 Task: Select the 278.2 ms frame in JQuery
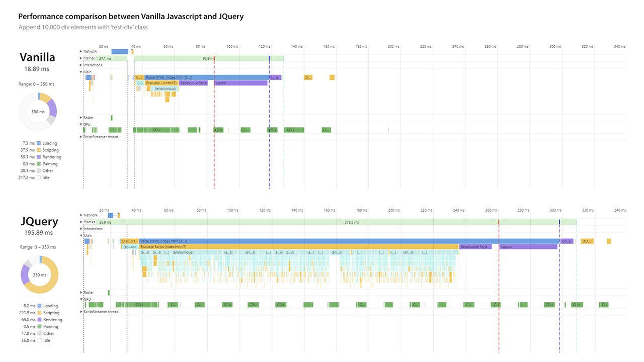(352, 222)
